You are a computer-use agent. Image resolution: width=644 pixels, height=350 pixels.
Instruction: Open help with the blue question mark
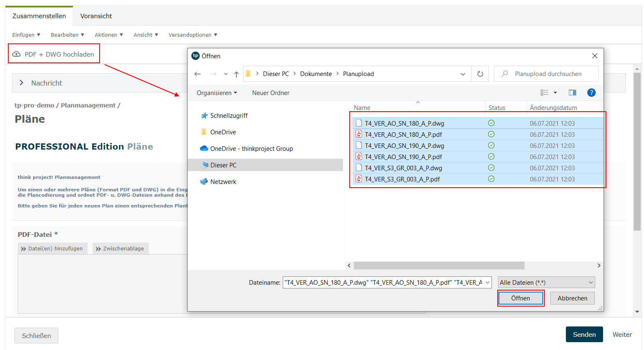591,93
